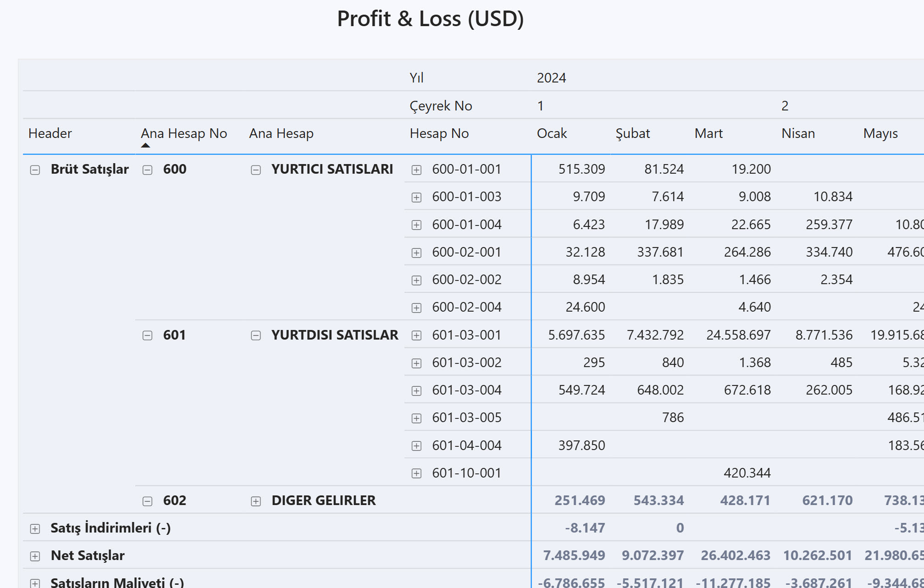Screen dimensions: 924x588
Task: Expand account 601-03-002
Action: tap(416, 363)
